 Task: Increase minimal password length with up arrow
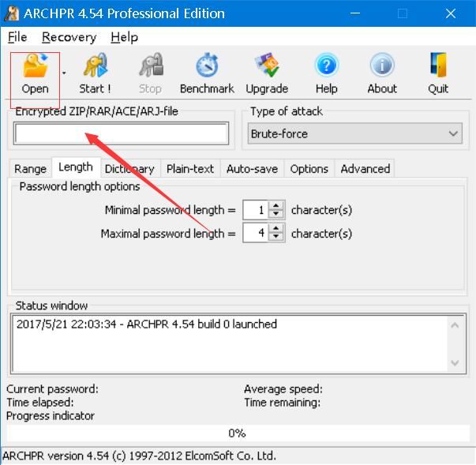[276, 205]
